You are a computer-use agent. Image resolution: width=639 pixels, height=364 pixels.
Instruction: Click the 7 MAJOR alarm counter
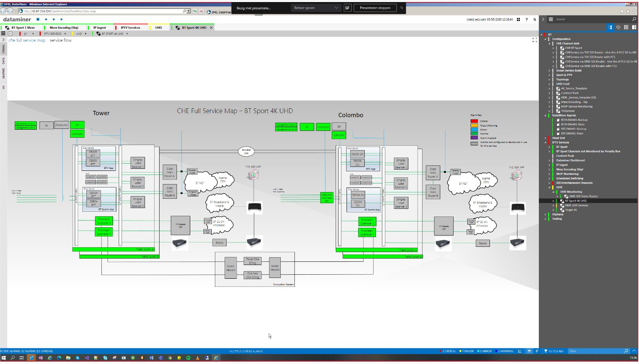click(x=467, y=351)
